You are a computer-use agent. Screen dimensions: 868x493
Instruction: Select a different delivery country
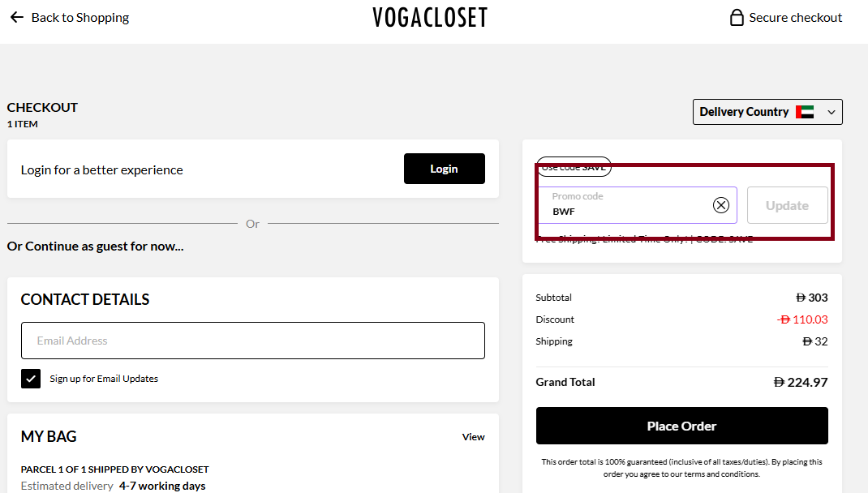(x=767, y=111)
